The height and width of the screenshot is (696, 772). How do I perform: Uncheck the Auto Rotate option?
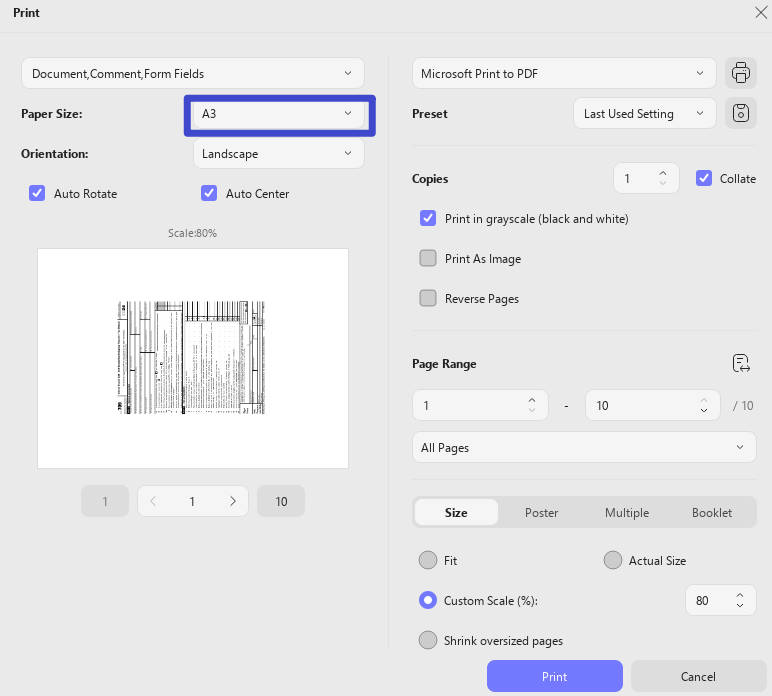[x=37, y=193]
